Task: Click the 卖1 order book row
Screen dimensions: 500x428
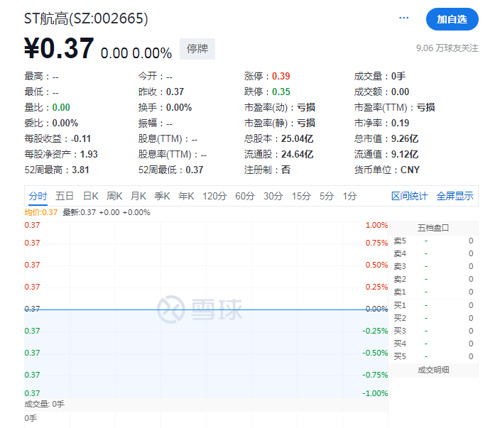Action: tap(433, 292)
